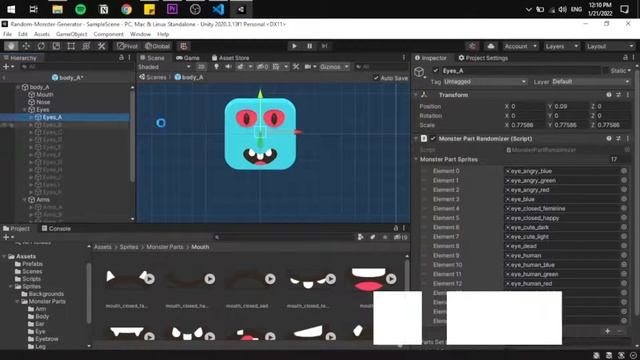Toggle Static checkbox in Inspector
Screen dimensions: 640x360
pyautogui.click(x=606, y=71)
